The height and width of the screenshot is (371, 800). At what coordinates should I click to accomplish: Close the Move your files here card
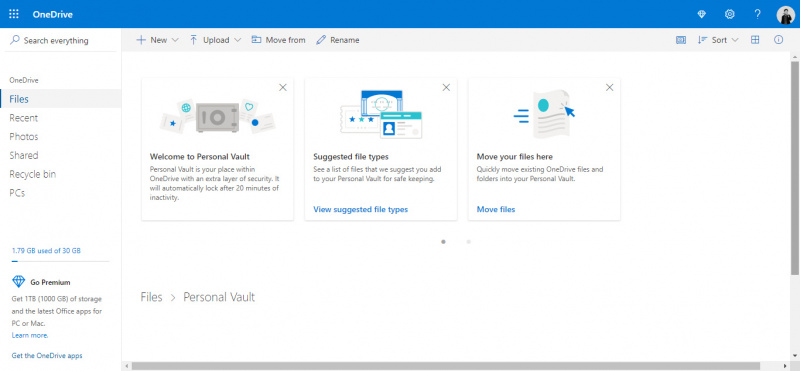pyautogui.click(x=609, y=87)
